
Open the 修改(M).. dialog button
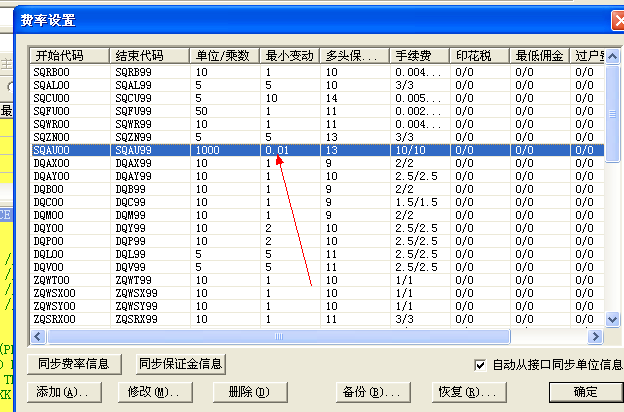click(x=152, y=391)
